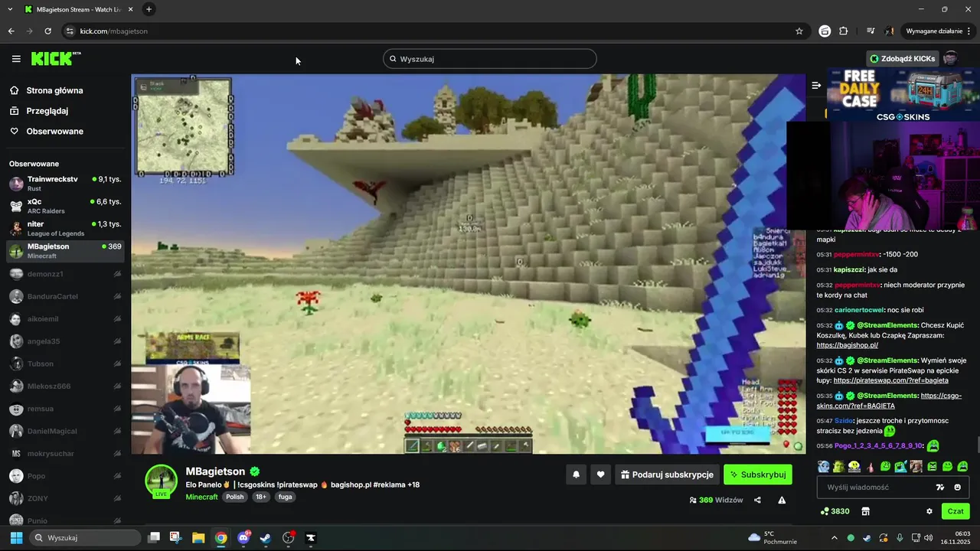980x551 pixels.
Task: Open browser extensions puzzle icon
Action: click(x=844, y=31)
